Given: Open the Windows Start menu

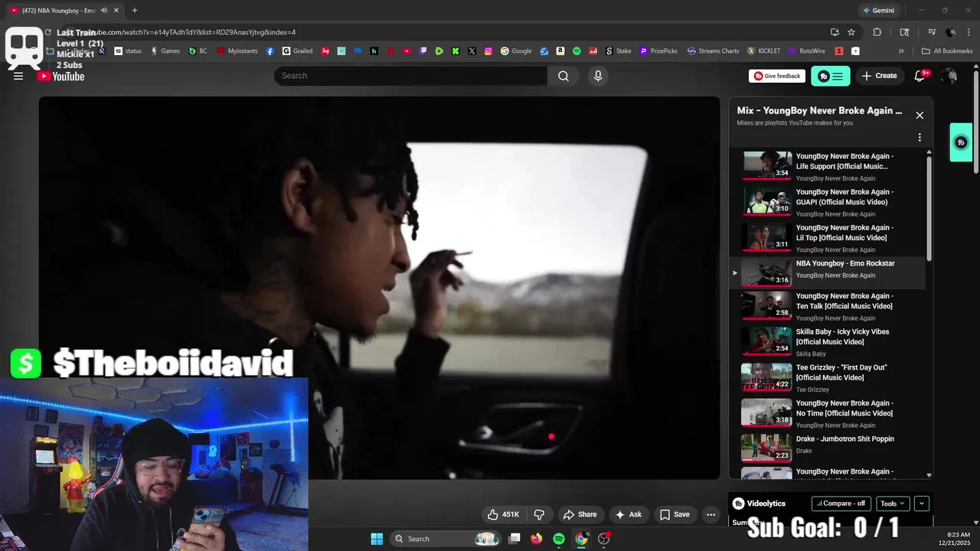Looking at the screenshot, I should 377,539.
